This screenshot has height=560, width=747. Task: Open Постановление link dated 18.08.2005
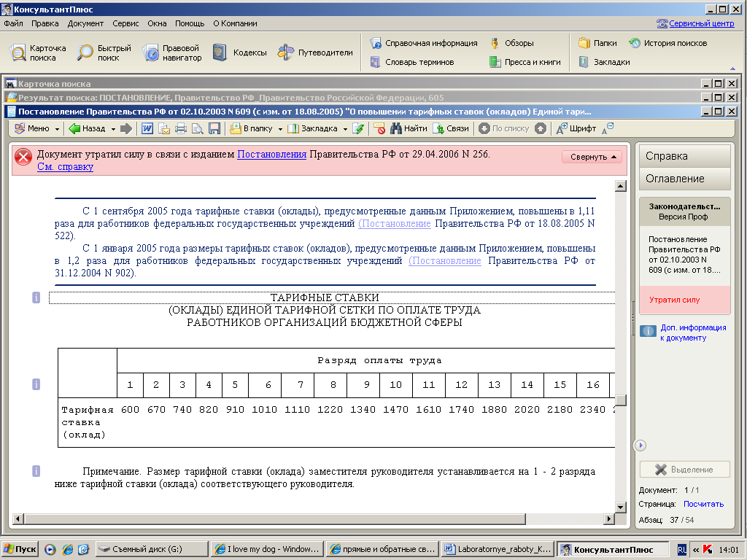(395, 223)
